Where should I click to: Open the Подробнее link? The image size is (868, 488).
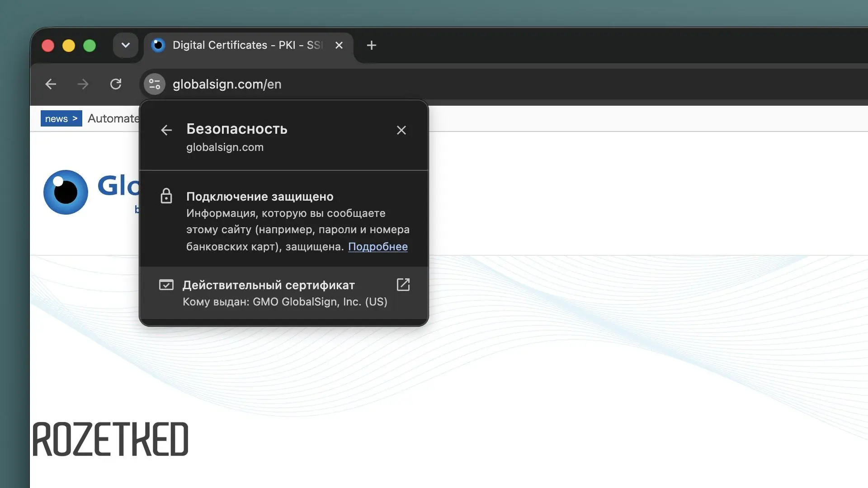pos(378,247)
